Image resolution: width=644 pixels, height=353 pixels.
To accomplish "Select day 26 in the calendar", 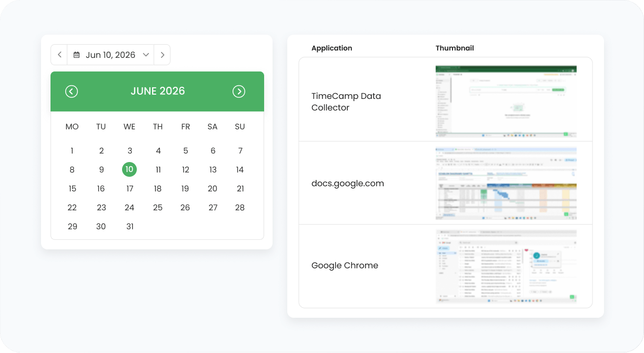I will click(x=185, y=208).
